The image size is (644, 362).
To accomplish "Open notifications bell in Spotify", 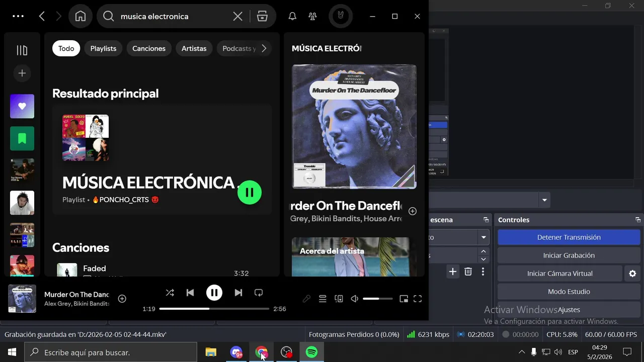I will click(292, 16).
